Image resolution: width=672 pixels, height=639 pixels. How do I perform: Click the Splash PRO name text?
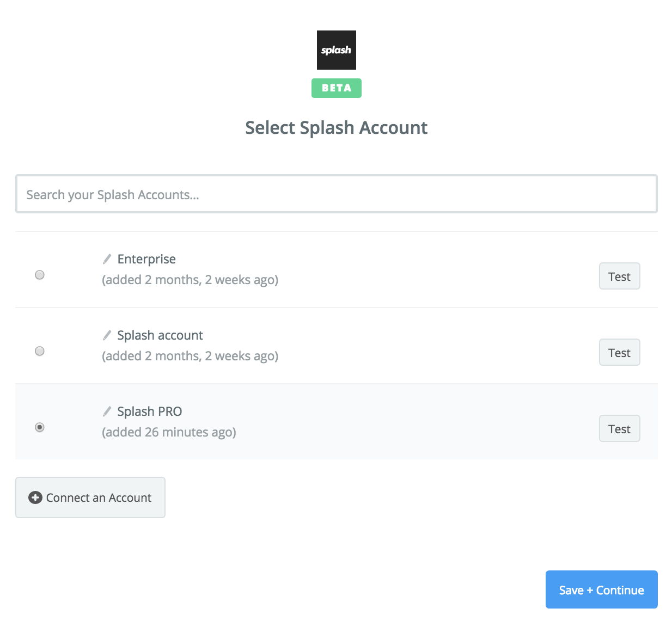point(150,411)
